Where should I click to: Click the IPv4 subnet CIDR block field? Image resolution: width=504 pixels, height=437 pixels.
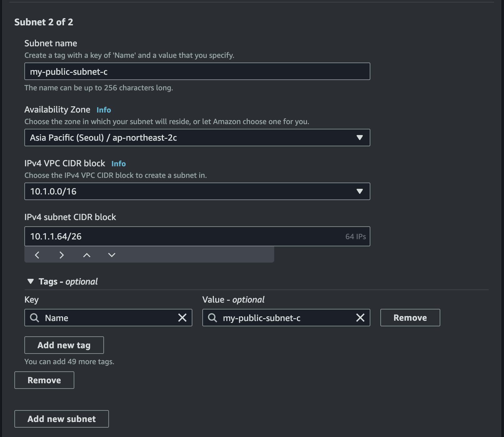pyautogui.click(x=197, y=236)
